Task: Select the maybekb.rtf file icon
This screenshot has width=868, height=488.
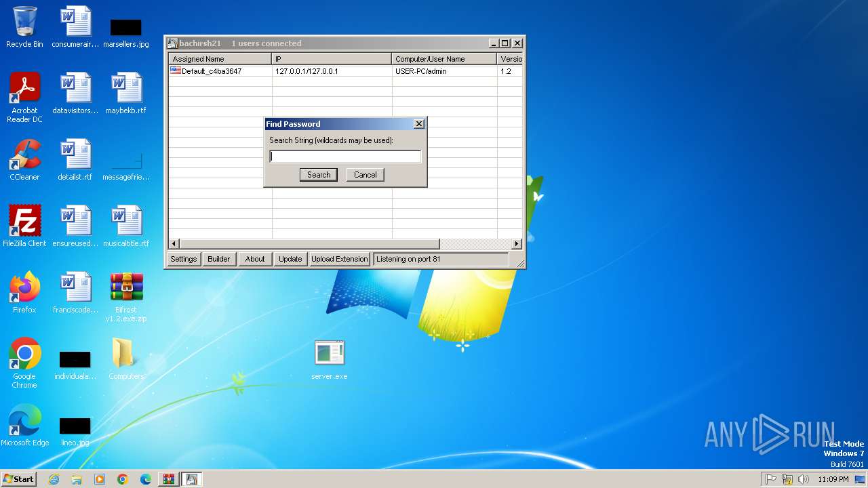Action: [x=126, y=94]
